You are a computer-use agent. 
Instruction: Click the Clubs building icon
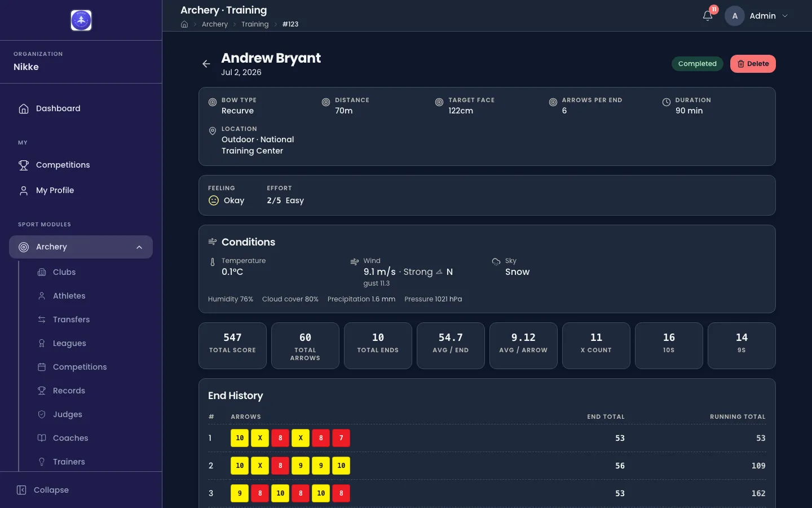pos(42,272)
